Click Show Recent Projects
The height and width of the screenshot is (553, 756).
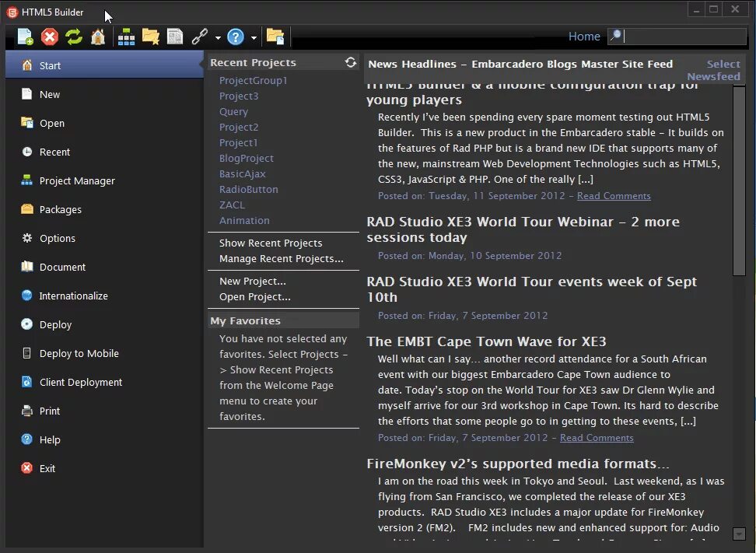[271, 243]
